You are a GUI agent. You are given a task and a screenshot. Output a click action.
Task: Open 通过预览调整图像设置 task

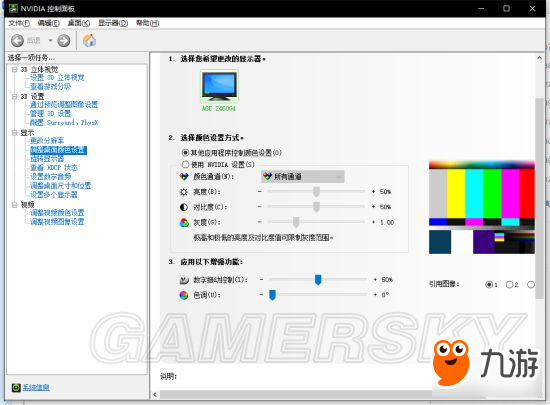64,104
